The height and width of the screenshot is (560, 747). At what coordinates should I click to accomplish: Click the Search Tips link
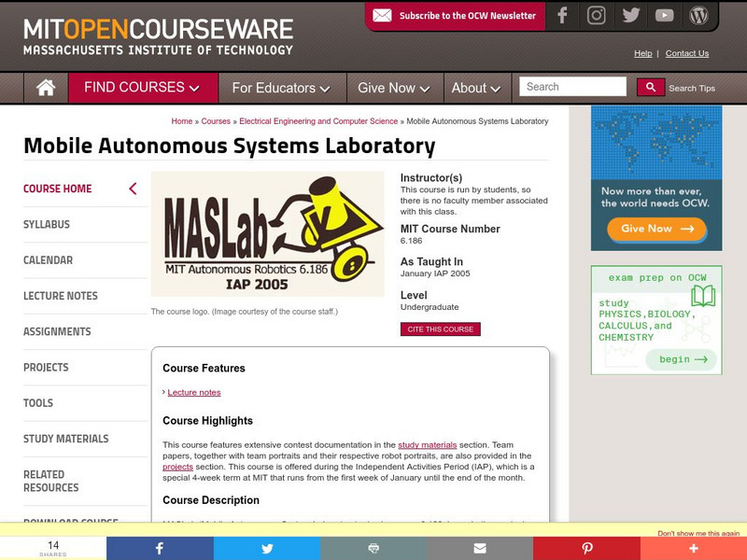coord(692,88)
